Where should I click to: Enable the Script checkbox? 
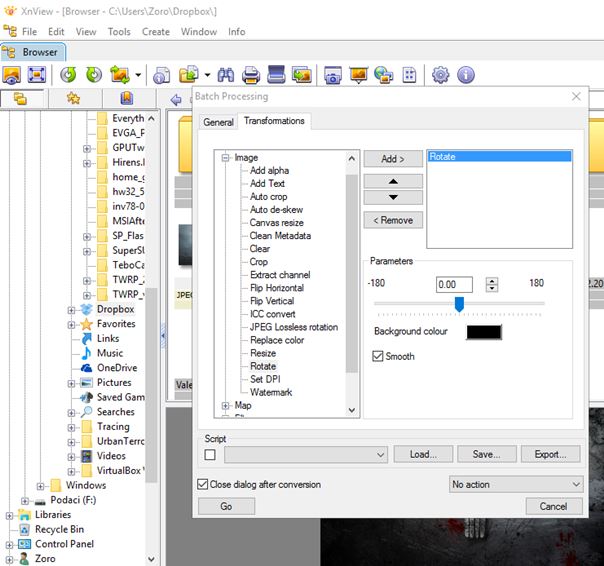tap(209, 455)
